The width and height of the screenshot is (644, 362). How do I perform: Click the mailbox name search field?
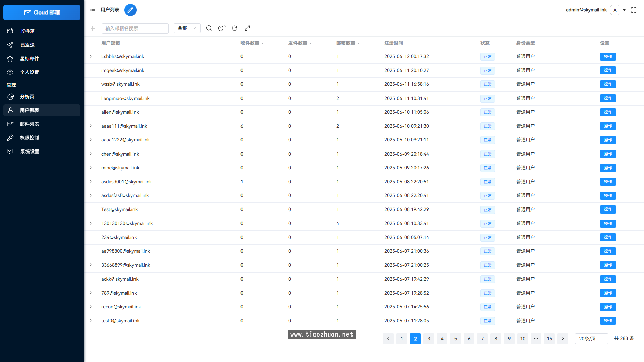click(135, 28)
